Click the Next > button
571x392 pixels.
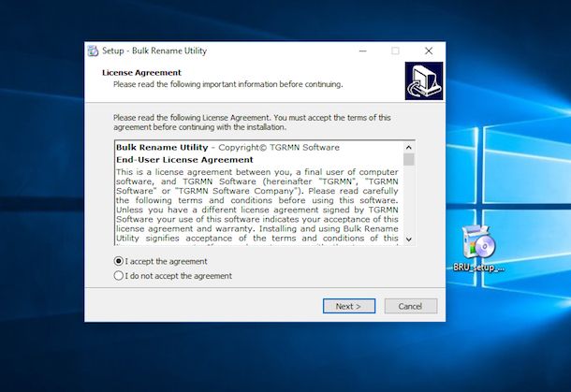click(x=349, y=306)
